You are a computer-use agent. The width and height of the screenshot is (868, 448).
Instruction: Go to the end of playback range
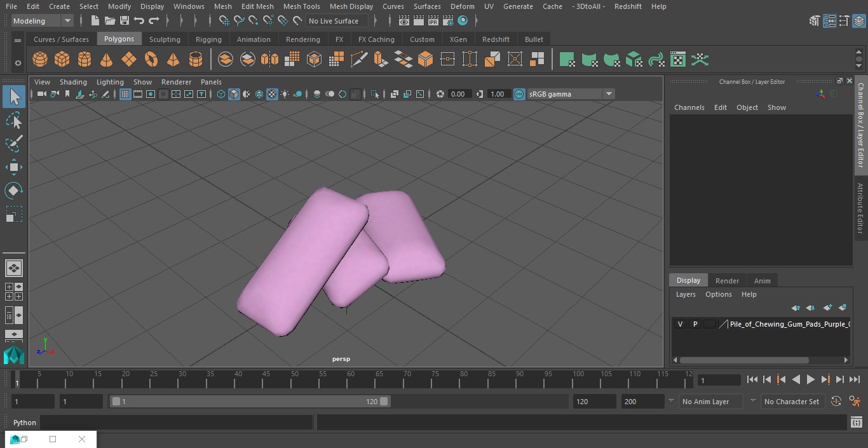(855, 379)
